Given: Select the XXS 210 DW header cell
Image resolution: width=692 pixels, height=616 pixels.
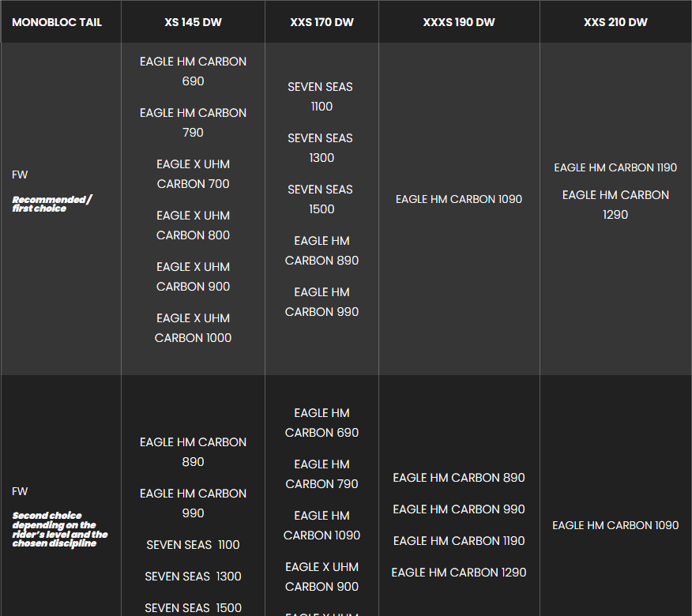Looking at the screenshot, I should point(615,22).
